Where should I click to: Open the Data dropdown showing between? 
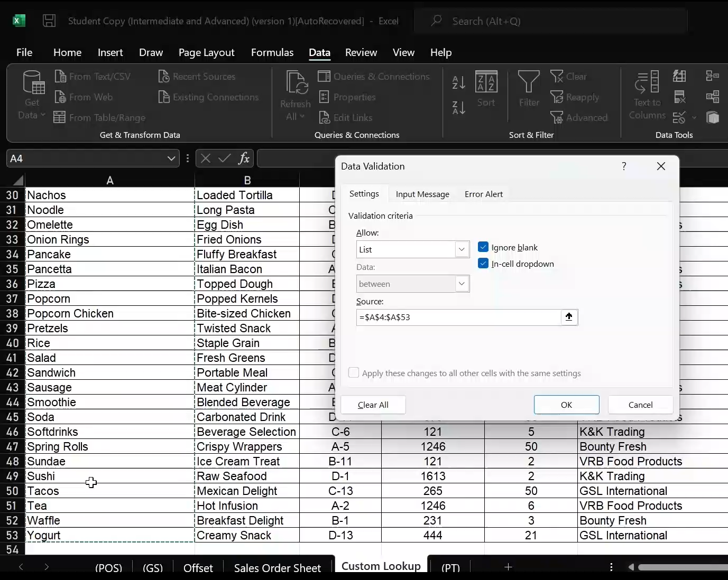[462, 284]
